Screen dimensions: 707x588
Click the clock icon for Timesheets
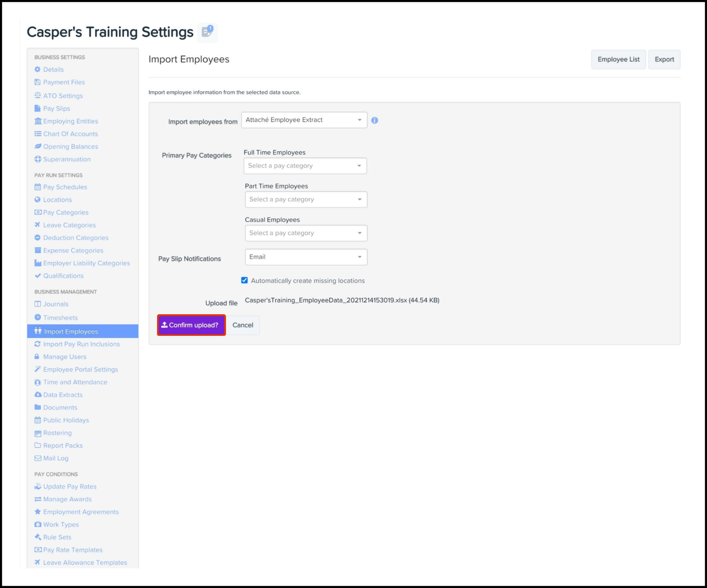[37, 317]
